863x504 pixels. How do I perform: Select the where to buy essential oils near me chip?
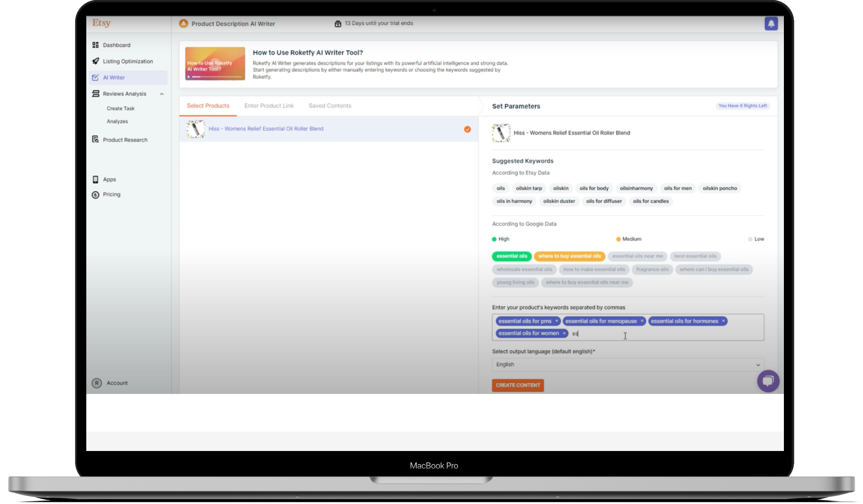coord(587,283)
